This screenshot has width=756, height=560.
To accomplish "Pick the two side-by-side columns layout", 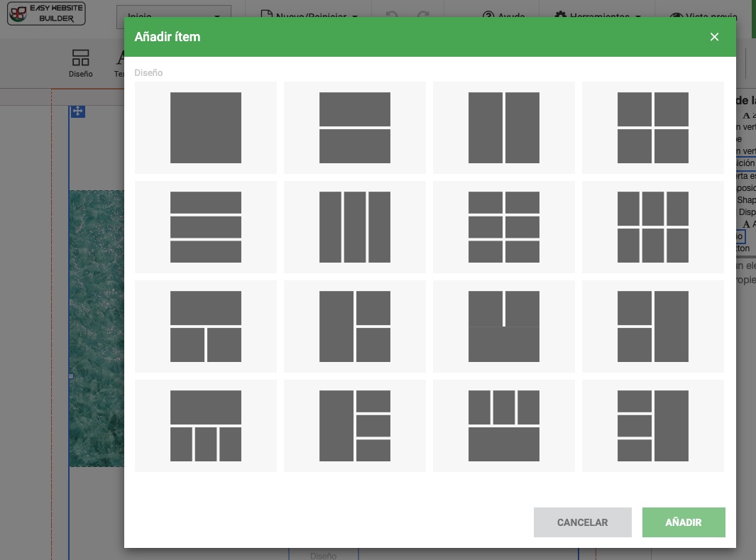I will [504, 128].
